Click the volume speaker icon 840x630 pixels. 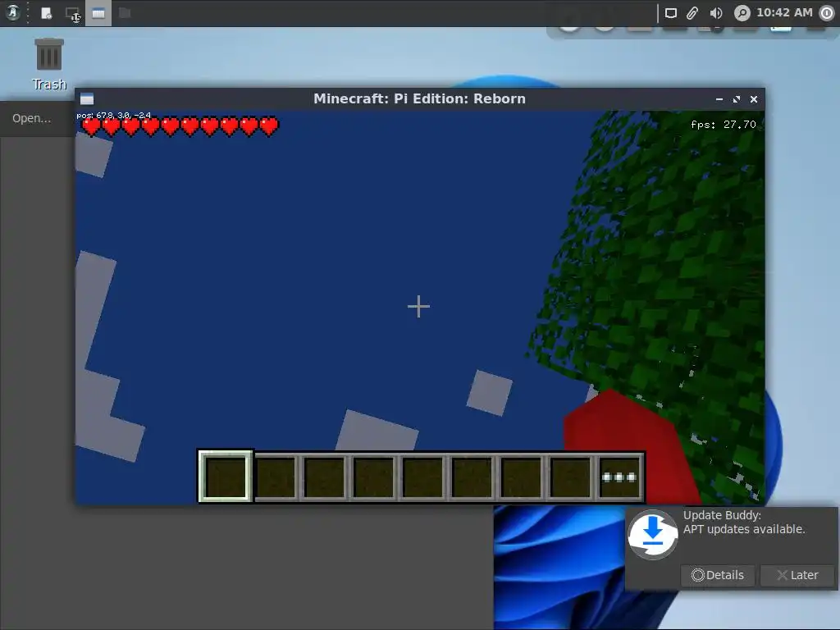[x=715, y=13]
